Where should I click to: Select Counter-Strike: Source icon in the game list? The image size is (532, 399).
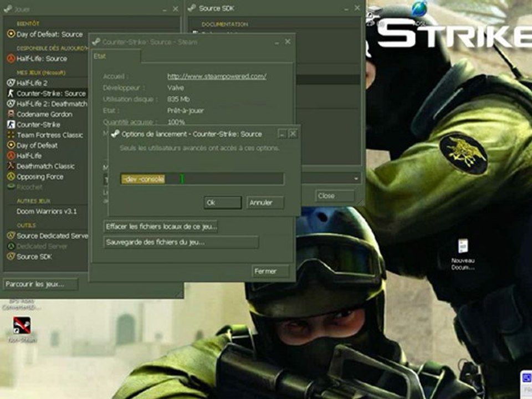[11, 93]
